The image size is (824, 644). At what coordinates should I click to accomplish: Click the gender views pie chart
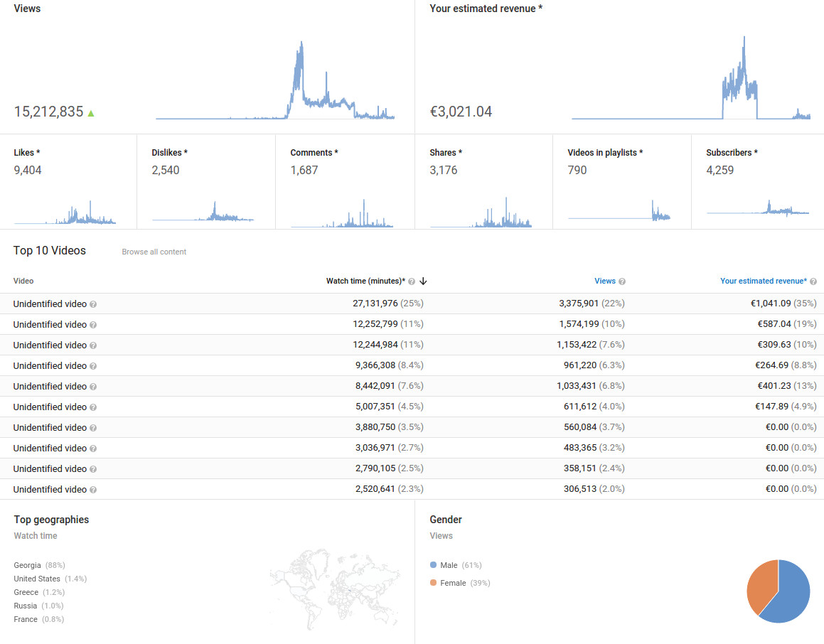click(778, 591)
